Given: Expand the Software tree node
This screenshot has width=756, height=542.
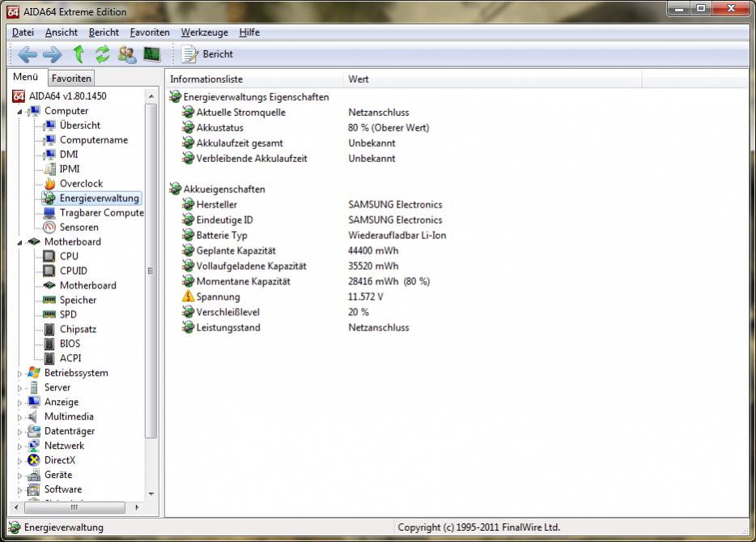Looking at the screenshot, I should pyautogui.click(x=19, y=490).
